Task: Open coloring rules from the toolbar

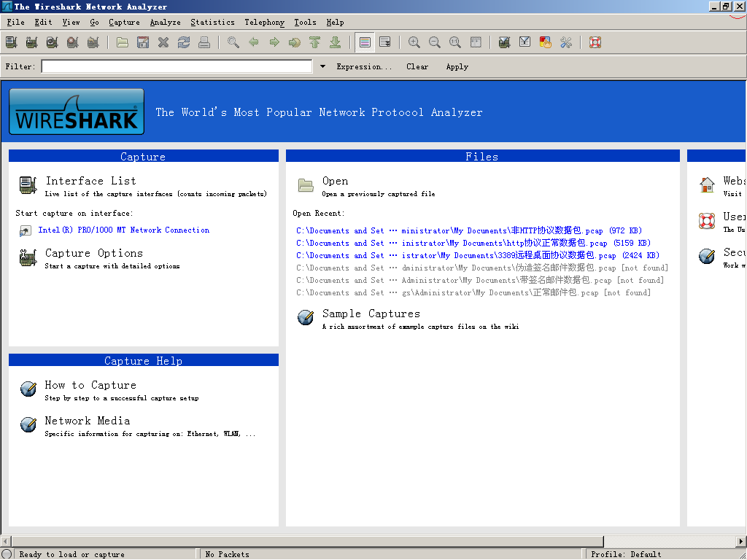Action: pos(546,42)
